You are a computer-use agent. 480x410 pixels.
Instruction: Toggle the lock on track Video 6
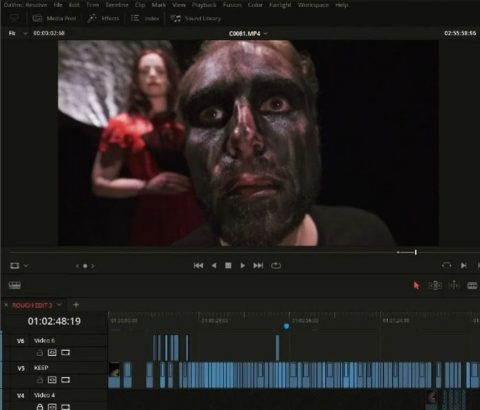(x=40, y=353)
